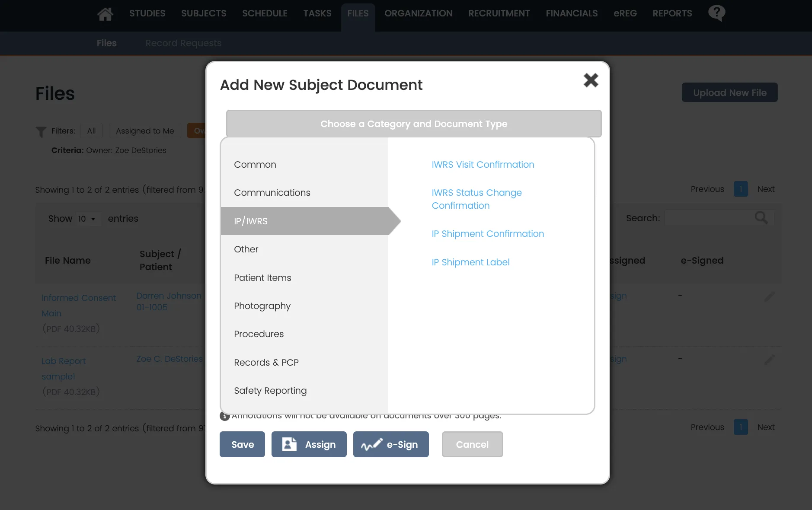Go to the home icon in navbar

[x=105, y=14]
